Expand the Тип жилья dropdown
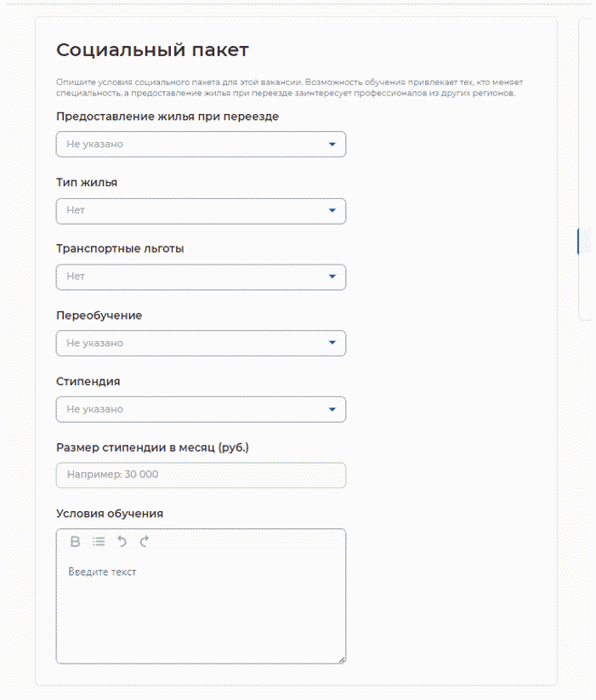The height and width of the screenshot is (700, 596). (x=201, y=211)
